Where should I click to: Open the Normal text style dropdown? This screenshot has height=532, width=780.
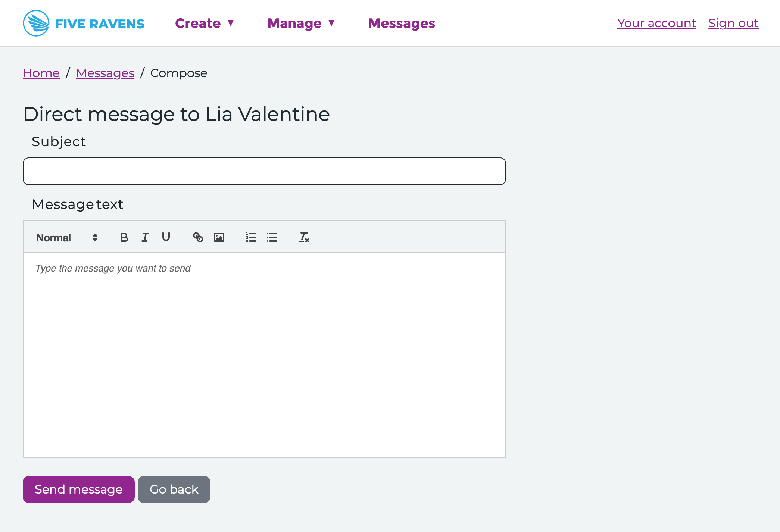pos(67,238)
